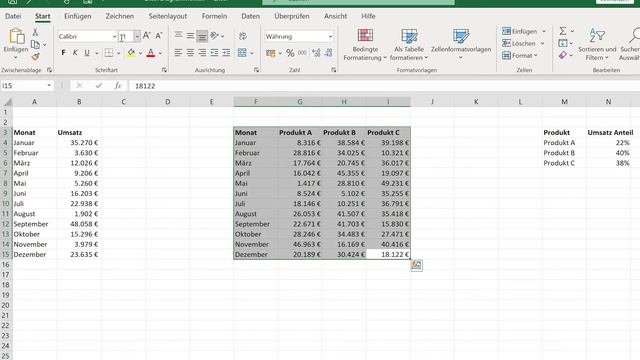The image size is (640, 360).
Task: Click the increase decimal places icon
Action: point(316,53)
